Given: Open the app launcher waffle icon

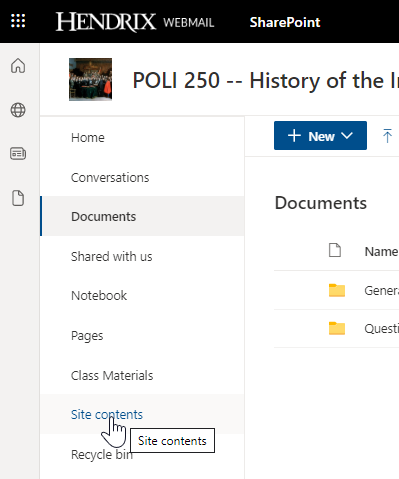Looking at the screenshot, I should pos(18,21).
